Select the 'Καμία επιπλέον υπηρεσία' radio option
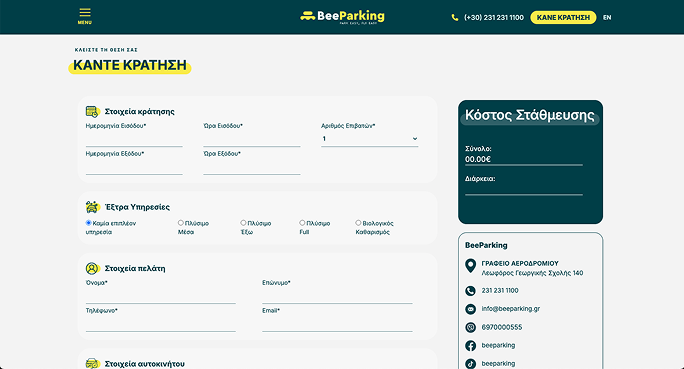This screenshot has height=369, width=684. click(89, 223)
